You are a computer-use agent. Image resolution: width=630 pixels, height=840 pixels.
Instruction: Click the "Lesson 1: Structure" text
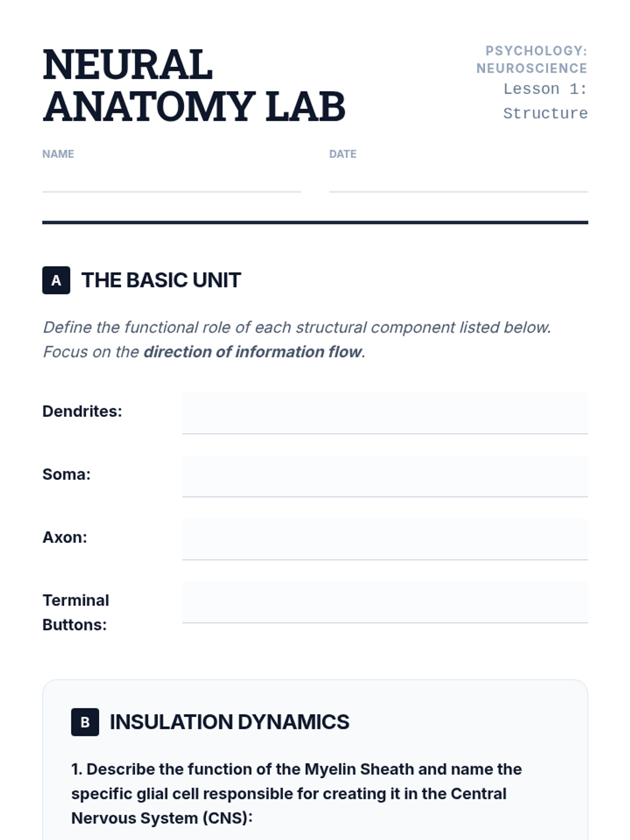click(545, 101)
